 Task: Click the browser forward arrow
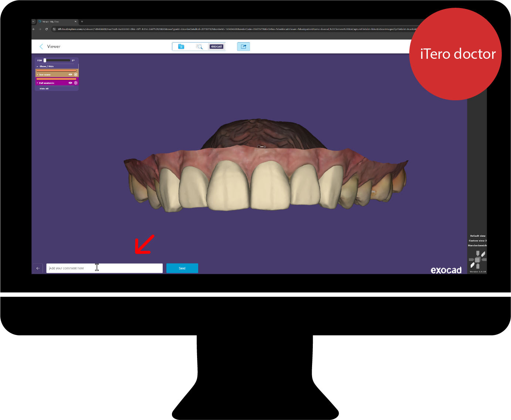point(40,29)
